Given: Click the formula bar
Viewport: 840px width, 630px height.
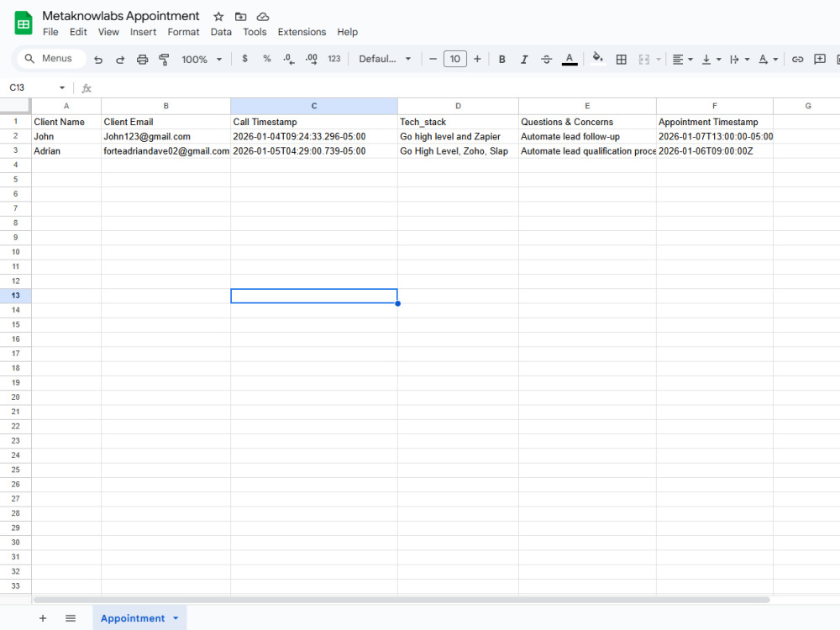Looking at the screenshot, I should (466, 88).
